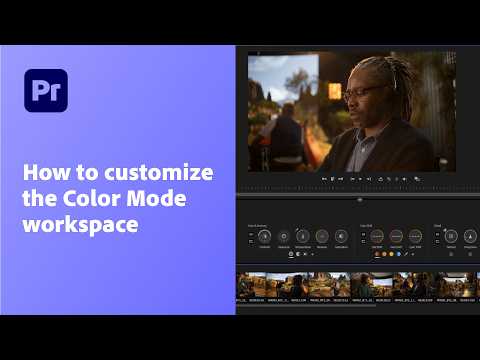This screenshot has height=360, width=480.
Task: Click the fourth dial in the leftmost adjustment group
Action: coord(322,236)
